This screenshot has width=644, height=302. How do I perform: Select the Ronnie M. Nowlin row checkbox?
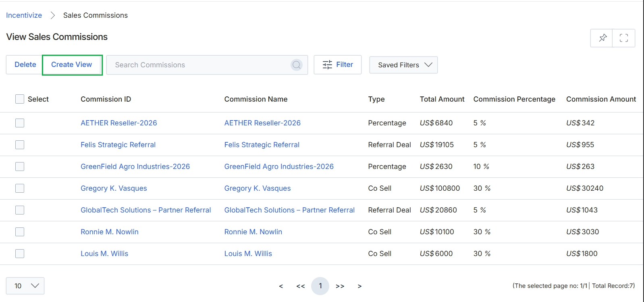pyautogui.click(x=20, y=232)
